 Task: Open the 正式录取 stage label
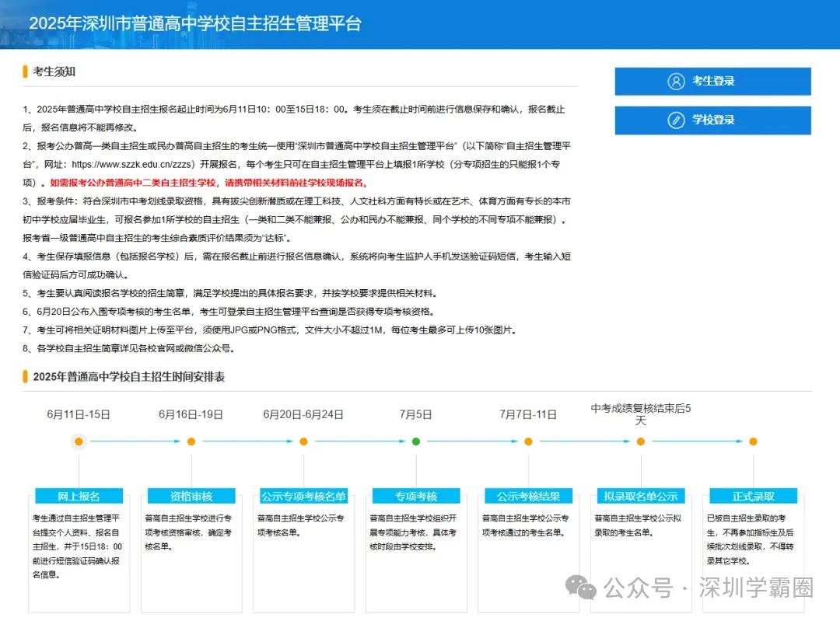(x=753, y=497)
